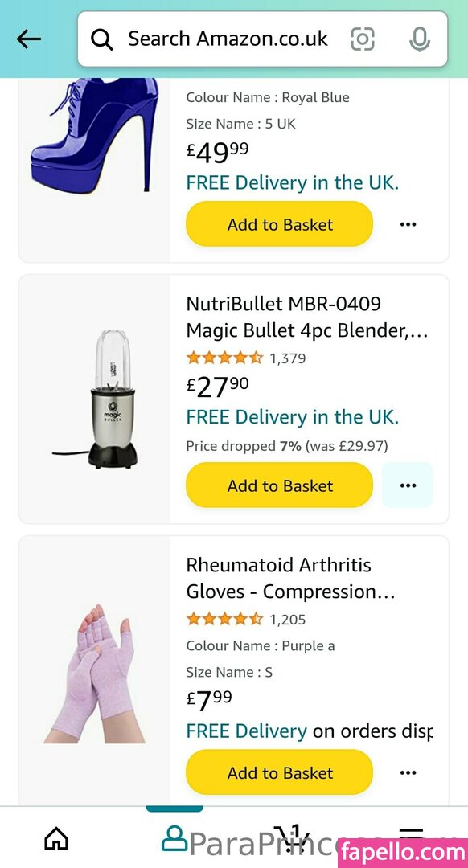Open more options for Magic Bullet blender
Image resolution: width=468 pixels, height=868 pixels.
(408, 485)
